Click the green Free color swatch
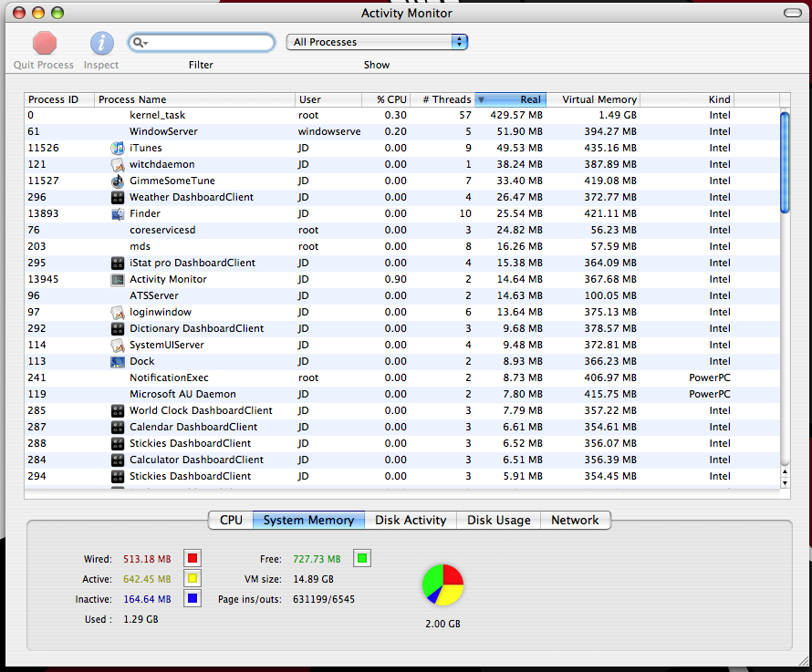 point(362,558)
